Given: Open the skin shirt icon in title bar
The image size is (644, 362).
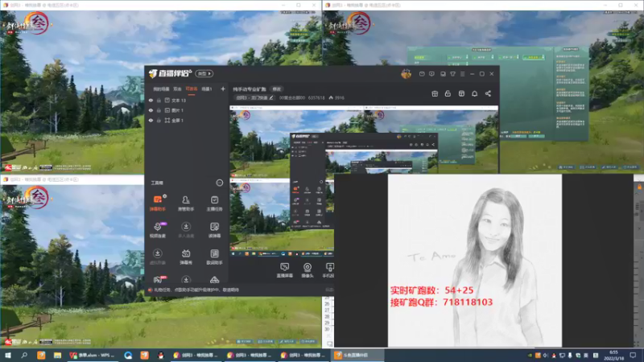Looking at the screenshot, I should 452,74.
